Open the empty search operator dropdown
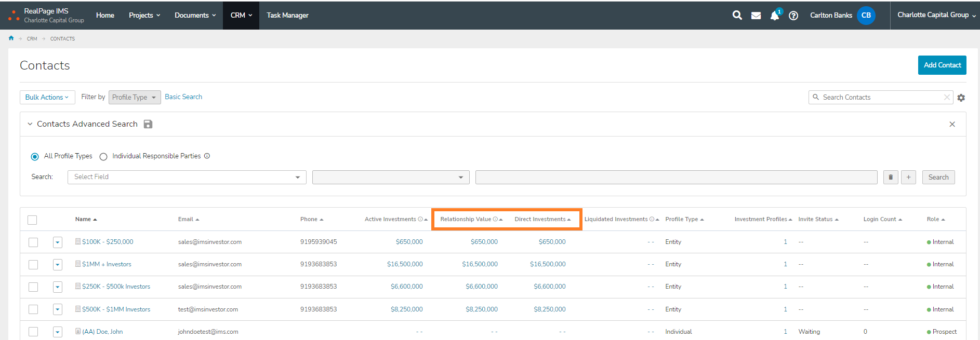This screenshot has width=980, height=340. (391, 177)
